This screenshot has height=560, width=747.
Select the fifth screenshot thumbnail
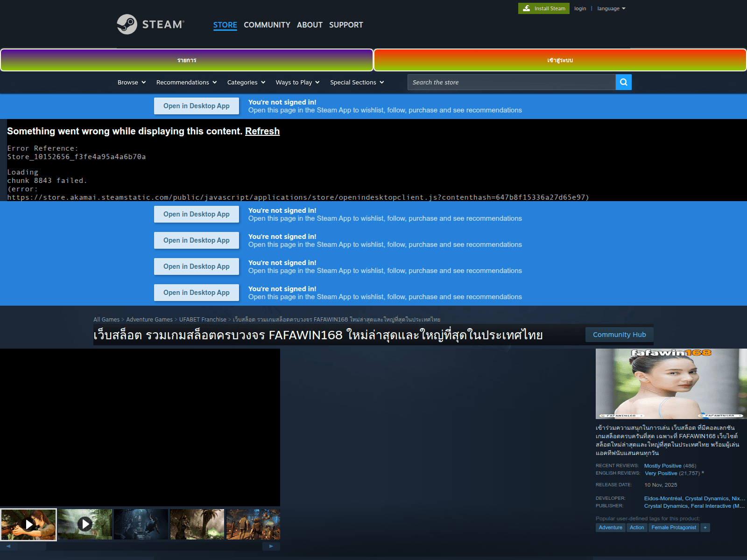(x=253, y=525)
